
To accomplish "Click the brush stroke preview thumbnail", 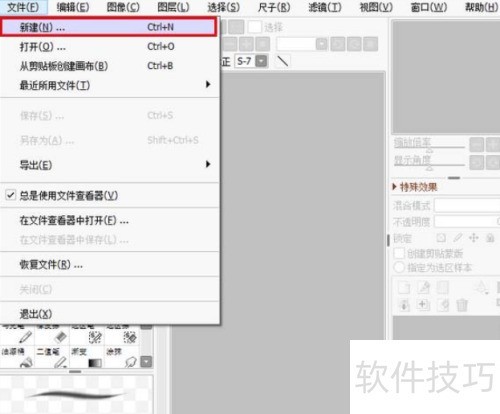I will click(x=76, y=395).
